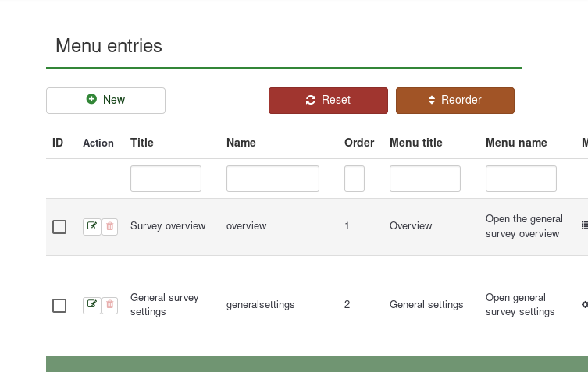Focus the Title filter field
This screenshot has width=588, height=372.
tap(166, 179)
